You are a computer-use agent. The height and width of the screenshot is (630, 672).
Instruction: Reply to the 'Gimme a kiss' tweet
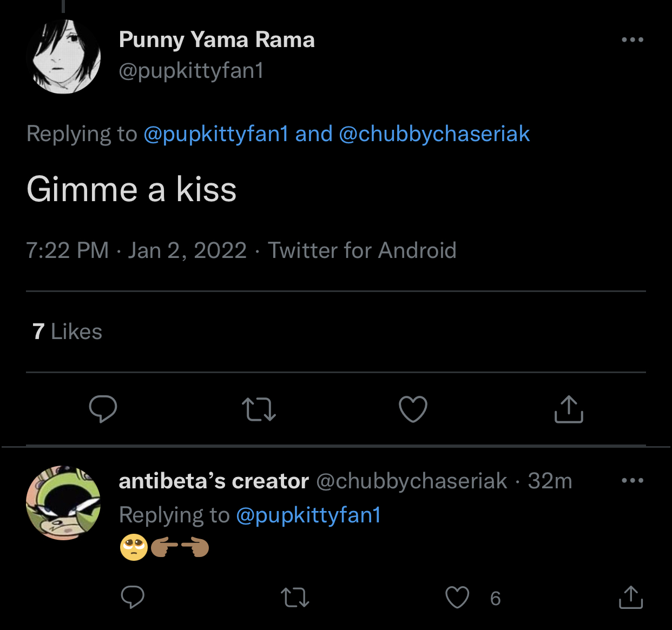103,409
